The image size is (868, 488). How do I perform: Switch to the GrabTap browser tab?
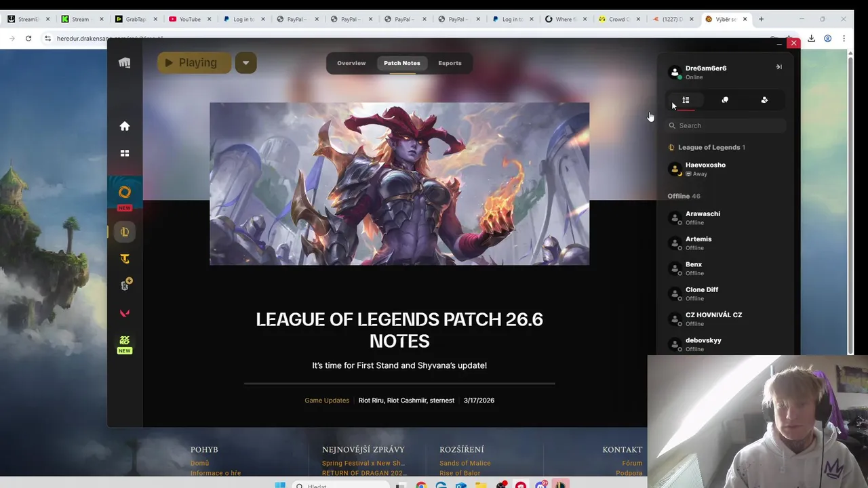point(136,19)
